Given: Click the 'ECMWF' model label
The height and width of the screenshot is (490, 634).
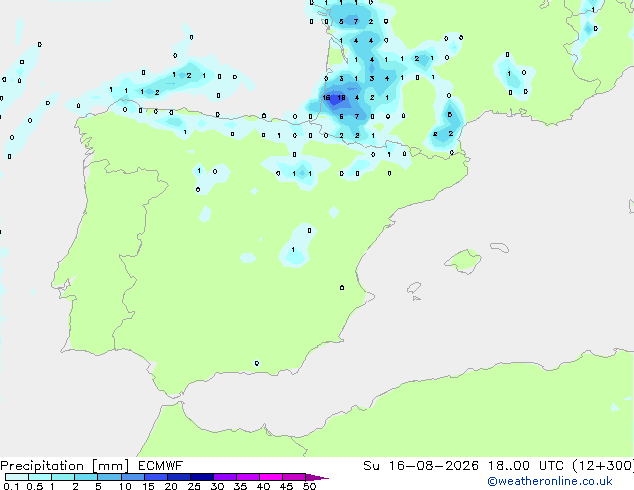Looking at the screenshot, I should 161,466.
